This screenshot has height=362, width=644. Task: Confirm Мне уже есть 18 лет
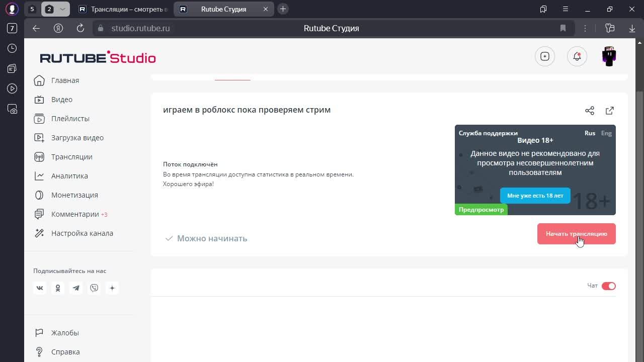[x=535, y=196]
